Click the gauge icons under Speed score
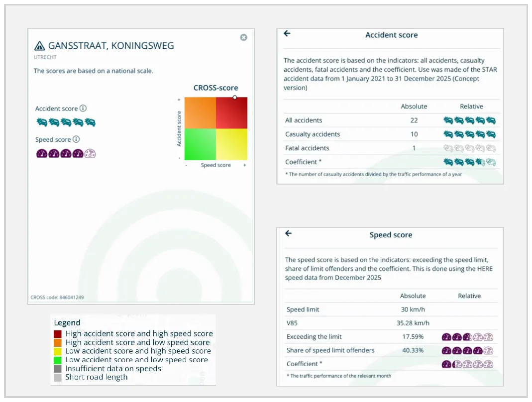 [x=66, y=154]
